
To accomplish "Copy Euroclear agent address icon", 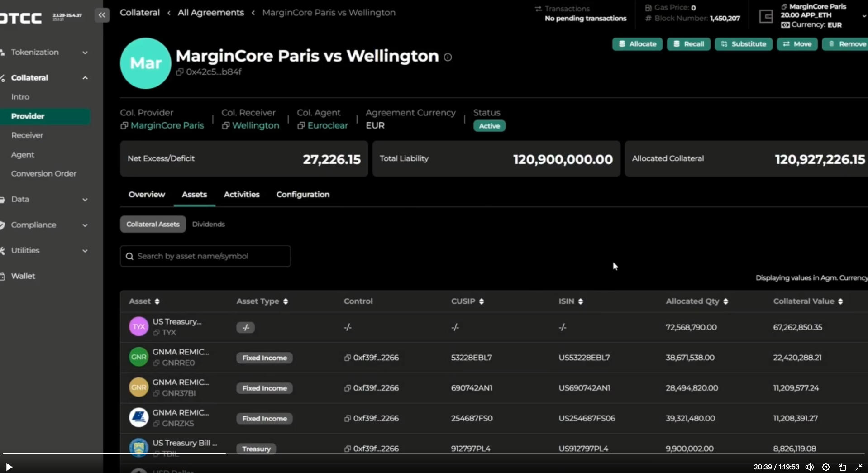I will coord(301,126).
